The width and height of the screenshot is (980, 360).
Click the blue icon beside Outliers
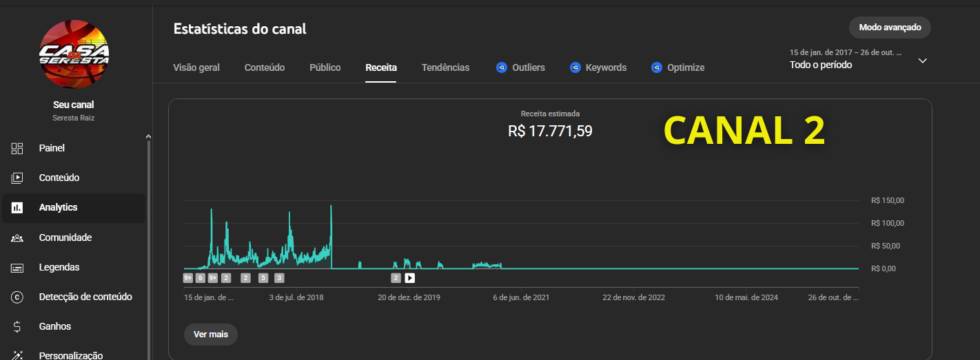pyautogui.click(x=501, y=67)
